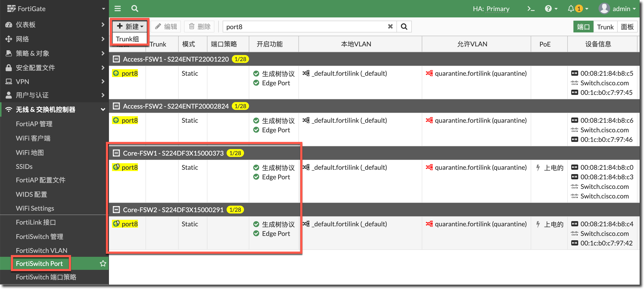Select the Trunk组 menu option
The image size is (644, 289).
point(127,39)
